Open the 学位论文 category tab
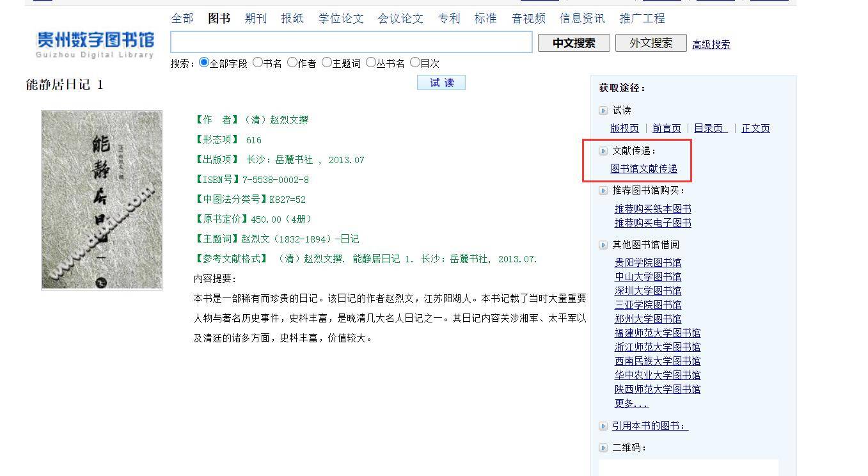 341,19
